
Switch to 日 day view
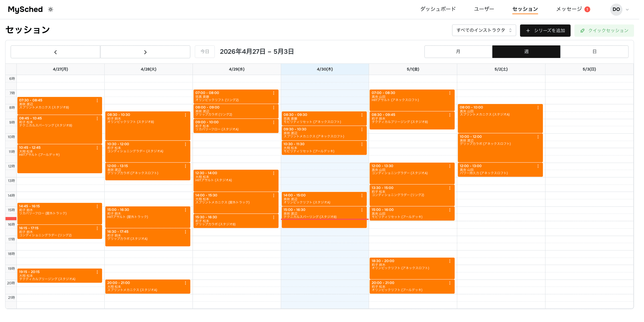tap(595, 51)
